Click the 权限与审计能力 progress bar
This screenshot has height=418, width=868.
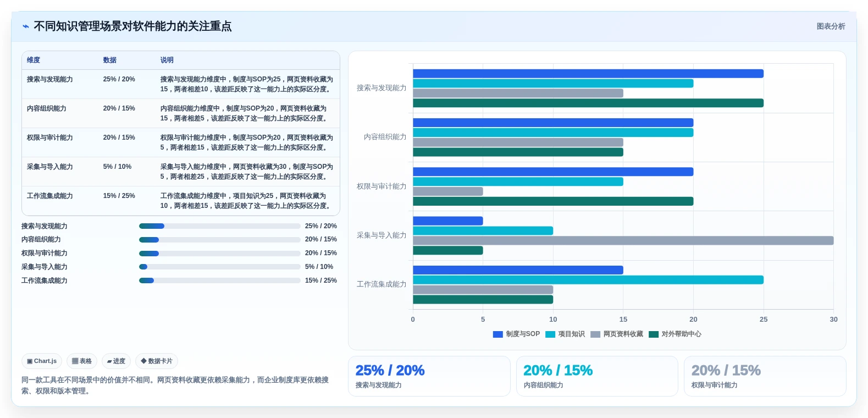tap(220, 254)
